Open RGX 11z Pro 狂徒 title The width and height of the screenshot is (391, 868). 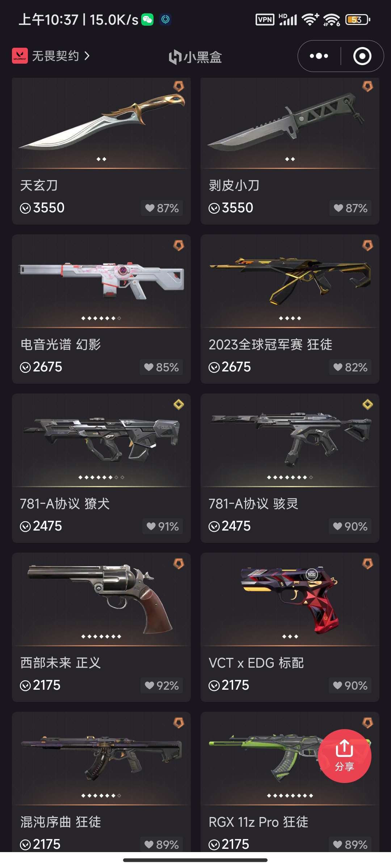click(x=258, y=822)
